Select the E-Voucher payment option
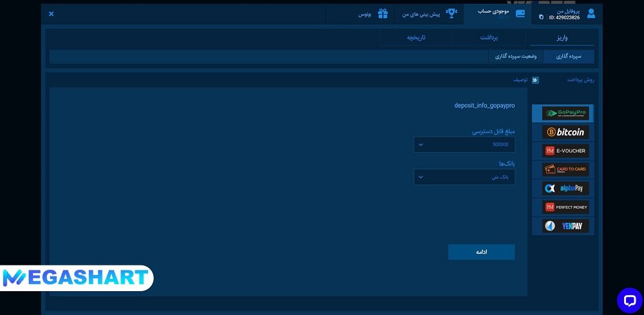The height and width of the screenshot is (315, 644). [565, 151]
